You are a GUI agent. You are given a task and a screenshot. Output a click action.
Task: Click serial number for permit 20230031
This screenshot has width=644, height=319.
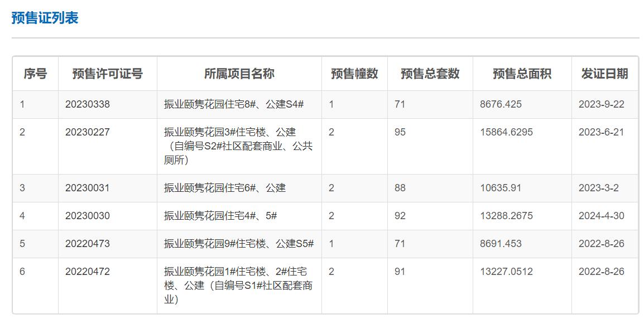22,188
